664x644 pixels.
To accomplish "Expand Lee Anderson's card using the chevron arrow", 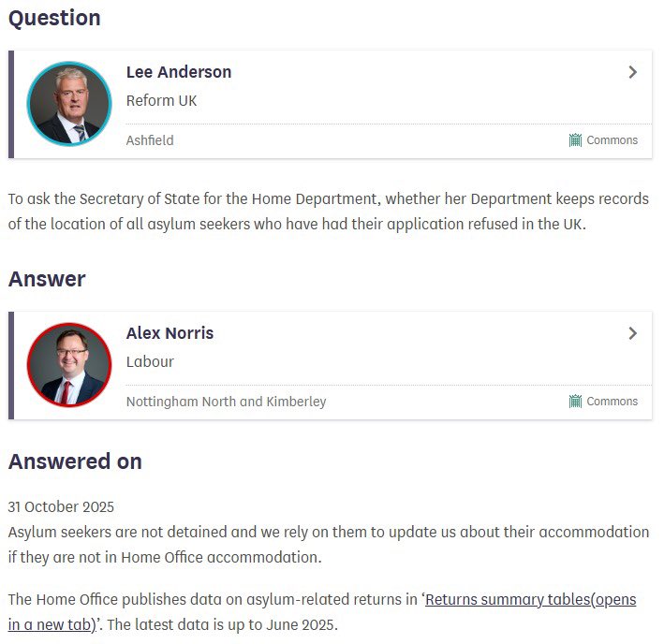I will [x=633, y=72].
